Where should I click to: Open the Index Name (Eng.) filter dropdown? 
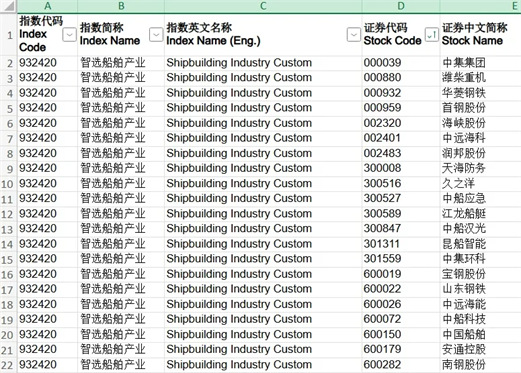coord(354,35)
